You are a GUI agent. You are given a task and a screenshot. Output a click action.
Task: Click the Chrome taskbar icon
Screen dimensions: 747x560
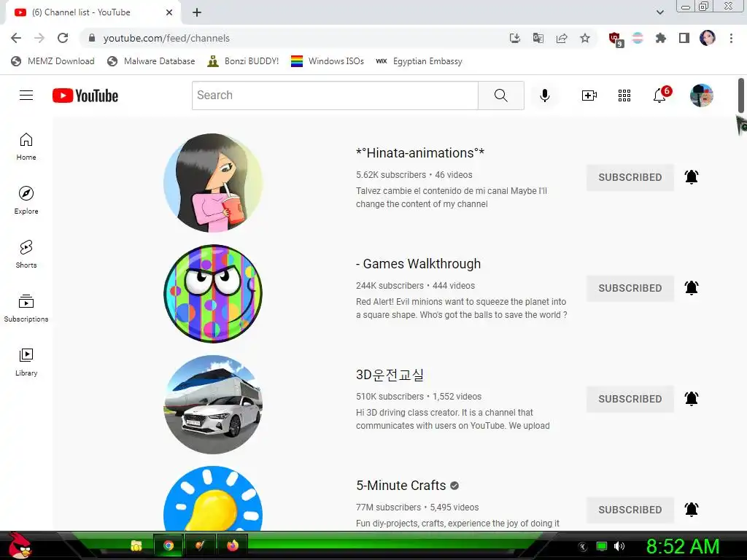169,545
